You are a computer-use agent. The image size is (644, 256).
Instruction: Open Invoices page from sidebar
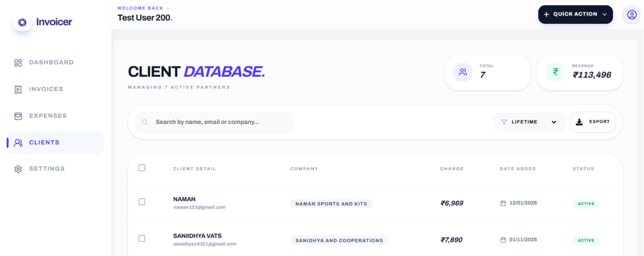(55, 89)
